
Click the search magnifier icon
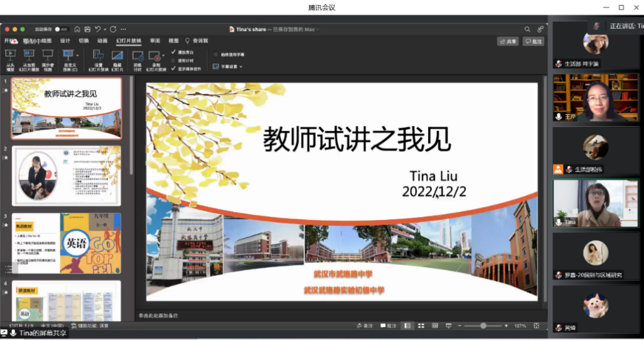click(527, 29)
